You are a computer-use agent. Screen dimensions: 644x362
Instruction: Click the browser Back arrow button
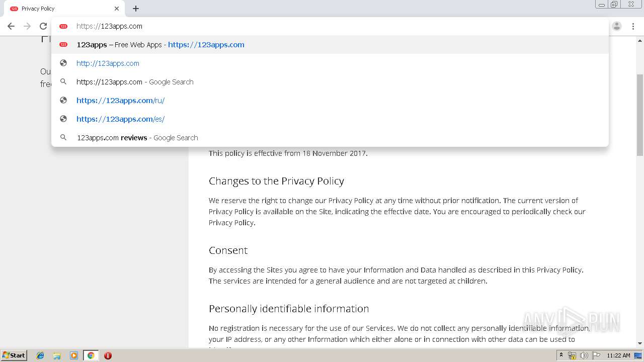(x=11, y=26)
